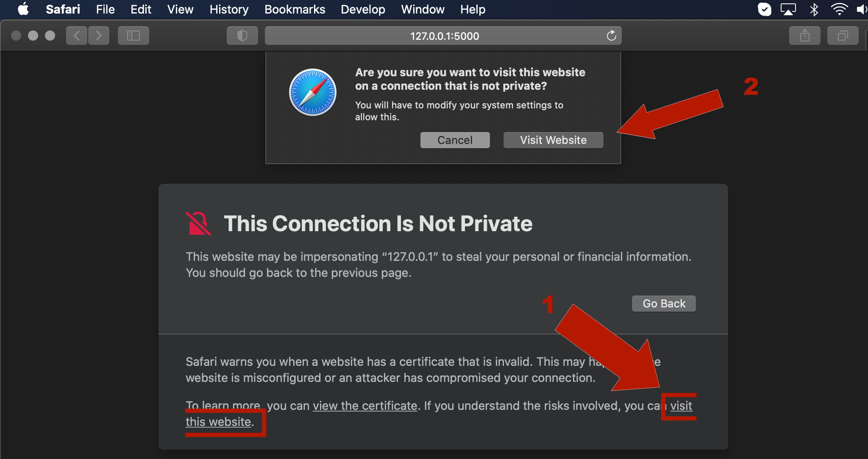Click the Safari back navigation arrow
The width and height of the screenshot is (868, 459).
tap(77, 36)
